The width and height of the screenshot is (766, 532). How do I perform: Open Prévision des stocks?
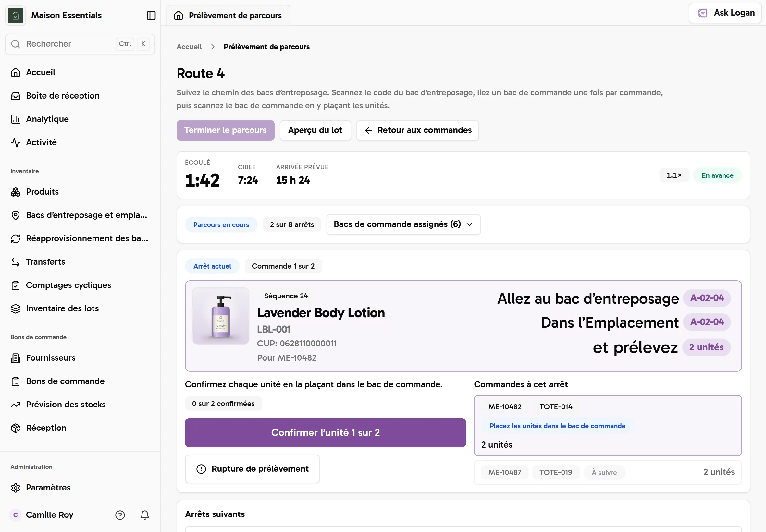point(80,404)
